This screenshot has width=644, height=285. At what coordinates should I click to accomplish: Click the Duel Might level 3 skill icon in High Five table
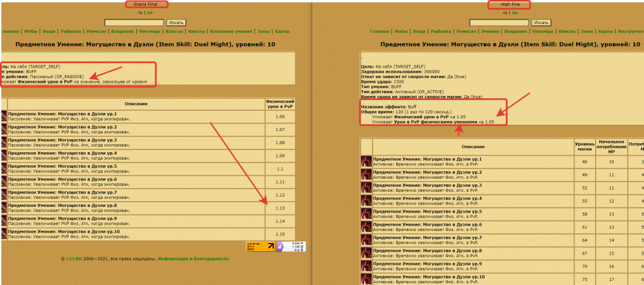(x=366, y=188)
